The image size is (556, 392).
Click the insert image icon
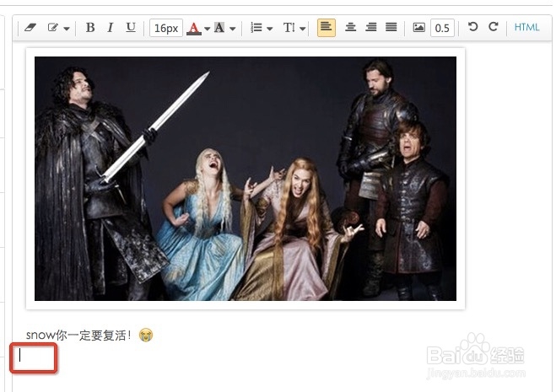tap(418, 27)
